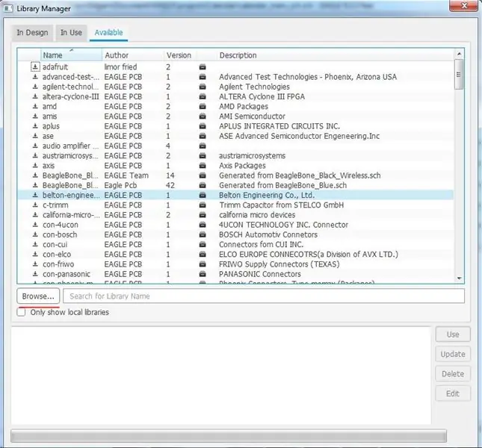The image size is (482, 448).
Task: Click download icon beside con-4ucon library
Action: (x=35, y=225)
